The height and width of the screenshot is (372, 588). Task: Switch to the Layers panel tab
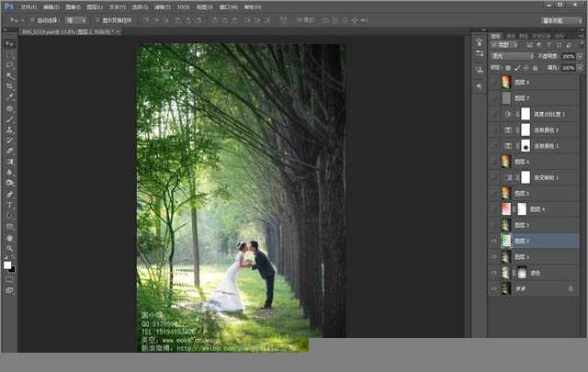point(496,36)
